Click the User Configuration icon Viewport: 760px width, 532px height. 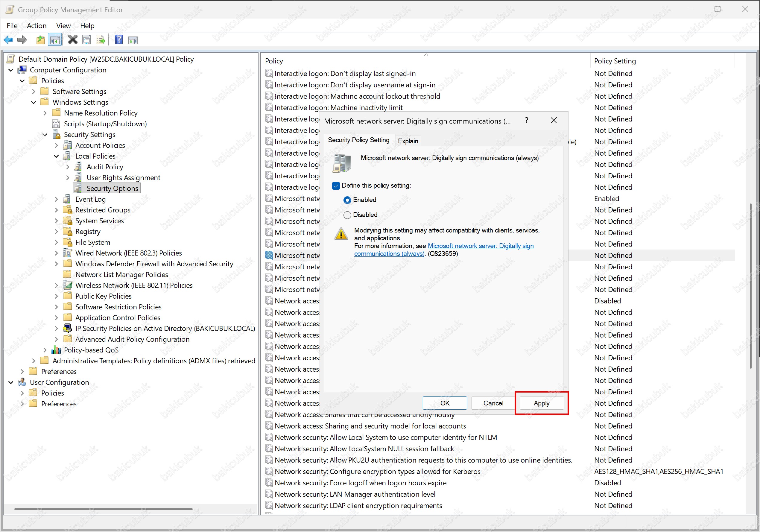coord(22,382)
